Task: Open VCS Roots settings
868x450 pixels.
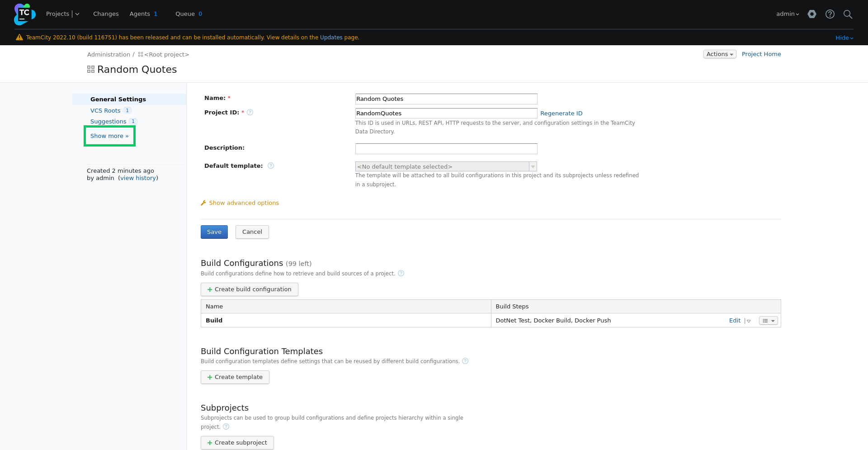Action: 105,111
